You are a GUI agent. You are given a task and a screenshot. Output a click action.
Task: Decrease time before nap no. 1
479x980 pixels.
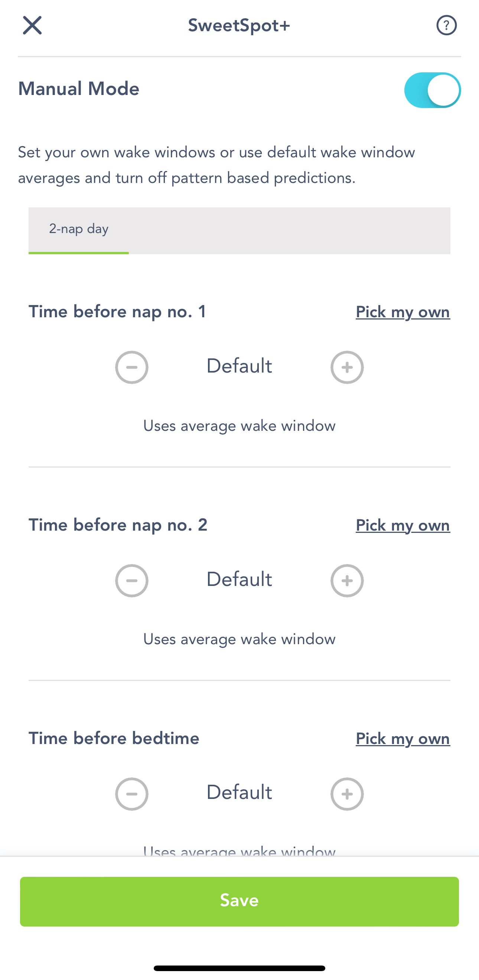click(x=132, y=367)
